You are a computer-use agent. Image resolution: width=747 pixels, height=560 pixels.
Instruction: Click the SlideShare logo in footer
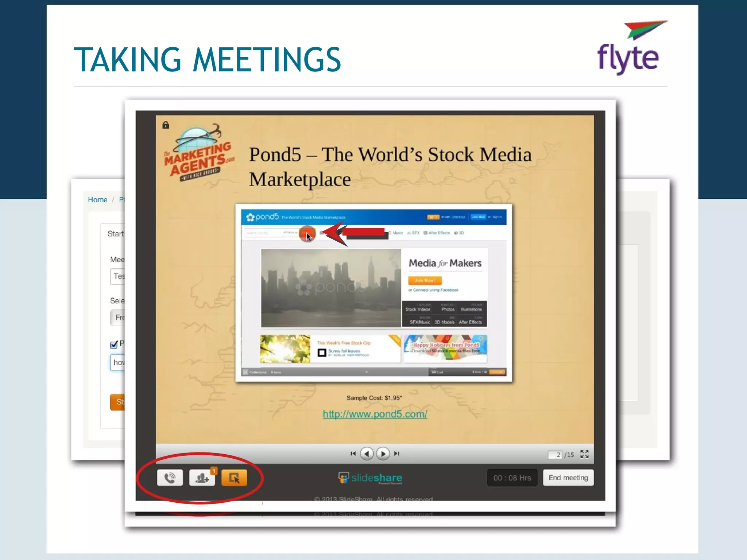370,478
